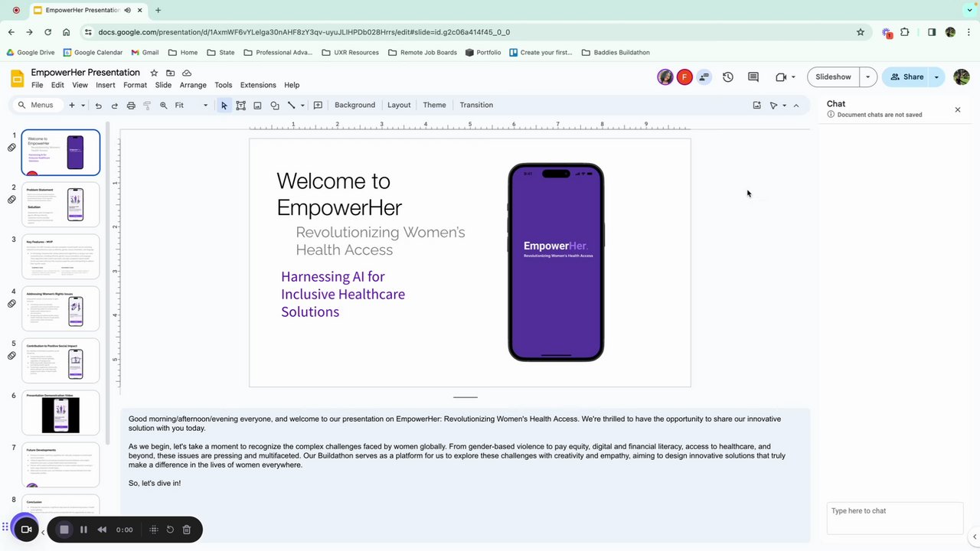980x551 pixels.
Task: Click the insert image icon
Action: (x=257, y=106)
